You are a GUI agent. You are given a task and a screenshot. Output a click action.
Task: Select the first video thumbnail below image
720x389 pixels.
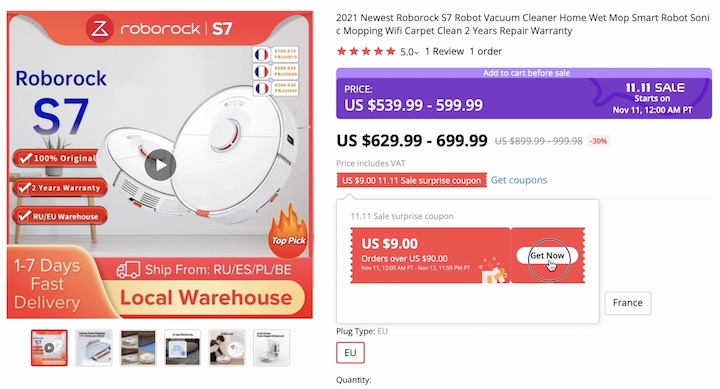click(x=49, y=348)
